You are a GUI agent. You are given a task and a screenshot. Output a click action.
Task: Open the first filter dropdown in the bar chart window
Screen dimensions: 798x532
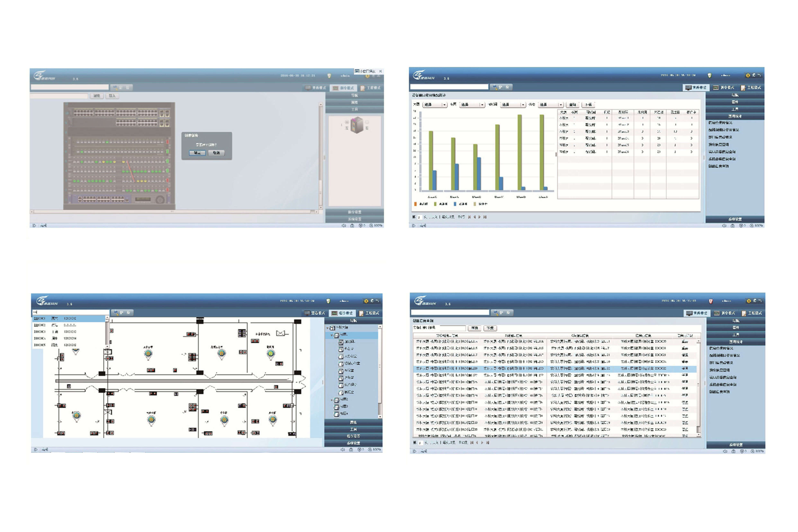tap(435, 105)
